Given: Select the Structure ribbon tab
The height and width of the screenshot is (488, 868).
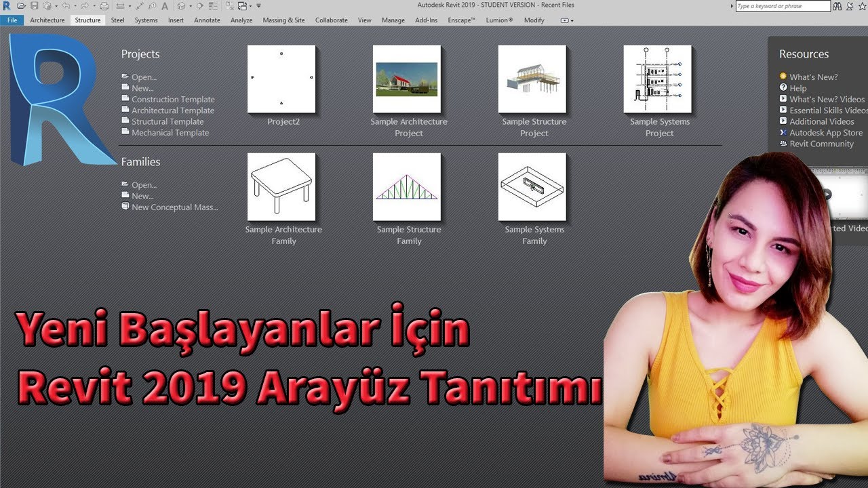Looking at the screenshot, I should pyautogui.click(x=87, y=20).
